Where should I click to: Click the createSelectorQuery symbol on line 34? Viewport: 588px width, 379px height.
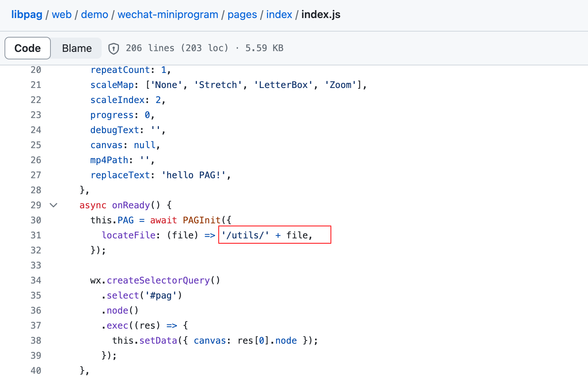click(158, 280)
